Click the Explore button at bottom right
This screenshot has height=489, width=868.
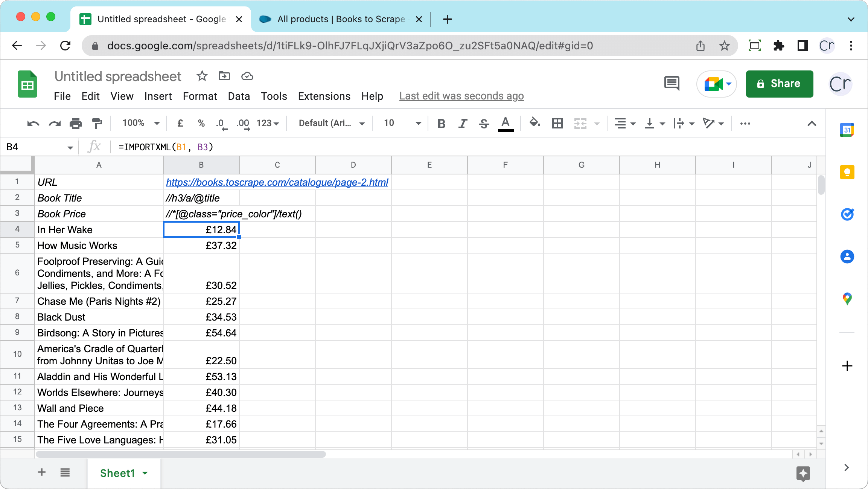tap(803, 474)
